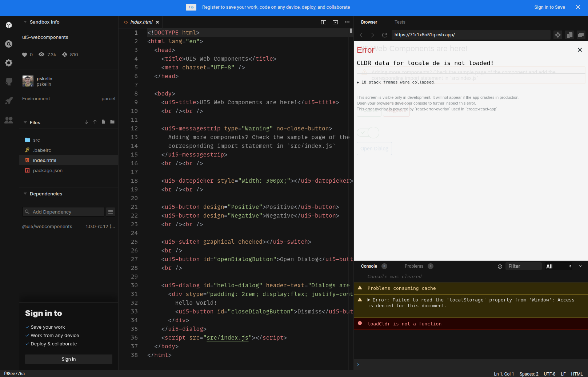
Task: Split the editor using the column layout icon
Action: (323, 22)
